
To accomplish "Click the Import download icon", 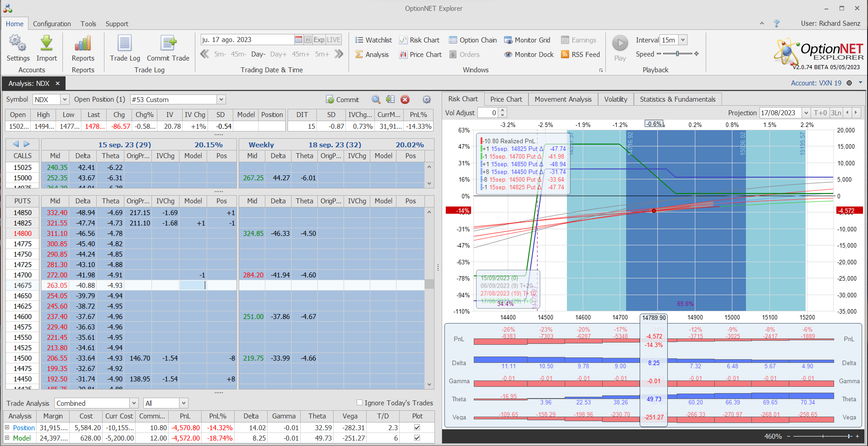I will click(x=47, y=43).
